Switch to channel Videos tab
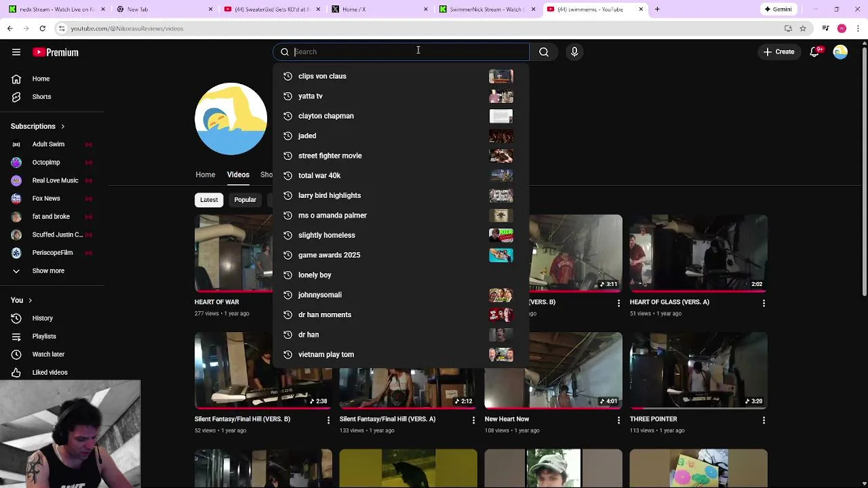868x488 pixels. click(x=238, y=174)
